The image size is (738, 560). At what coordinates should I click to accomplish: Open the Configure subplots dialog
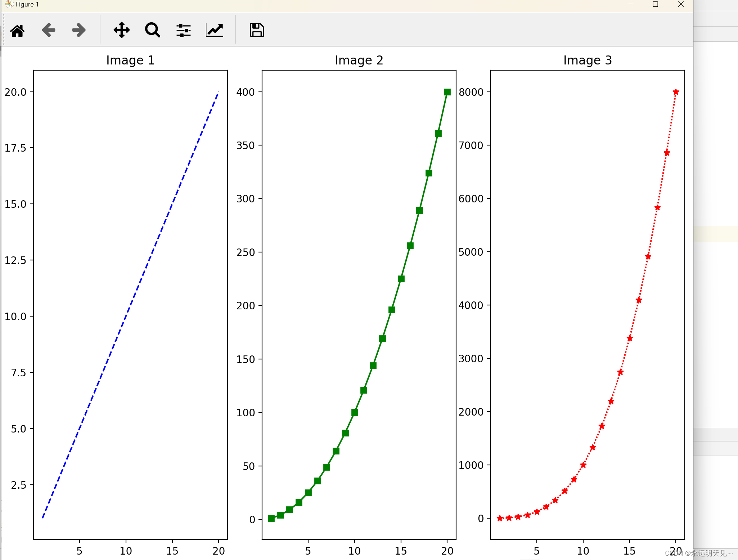[x=183, y=30]
